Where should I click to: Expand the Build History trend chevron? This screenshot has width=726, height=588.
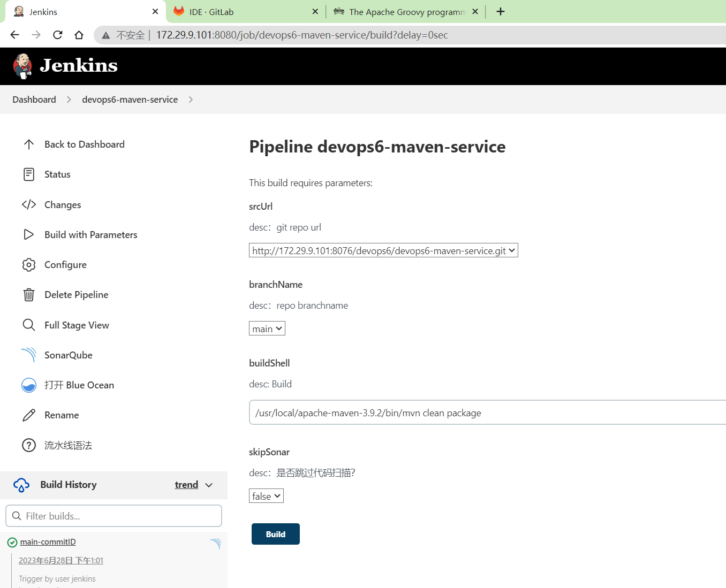pos(209,485)
